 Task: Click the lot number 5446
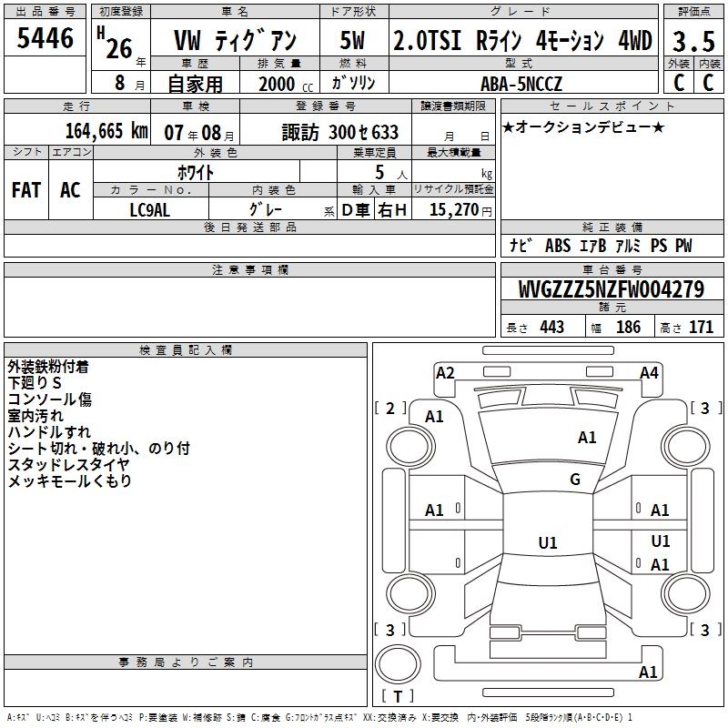45,38
